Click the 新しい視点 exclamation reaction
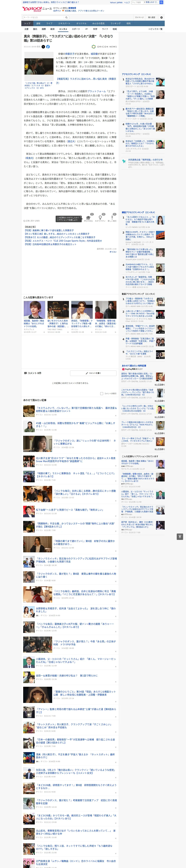Screen dimensions: 186x868 [112, 218]
